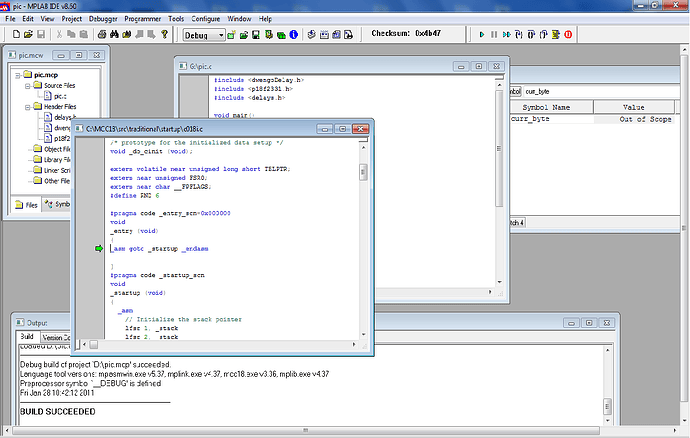Open the Debugger menu
The width and height of the screenshot is (690, 438).
click(x=103, y=19)
